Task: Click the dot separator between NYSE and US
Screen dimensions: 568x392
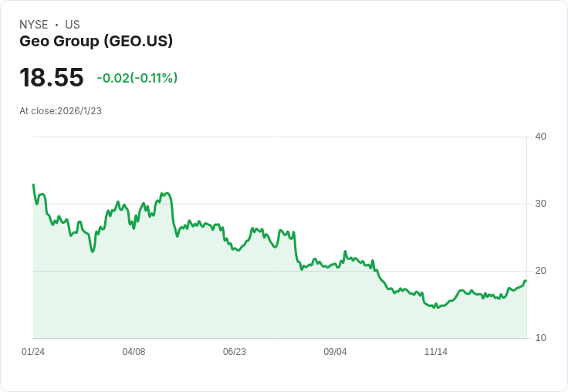Action: click(x=56, y=25)
